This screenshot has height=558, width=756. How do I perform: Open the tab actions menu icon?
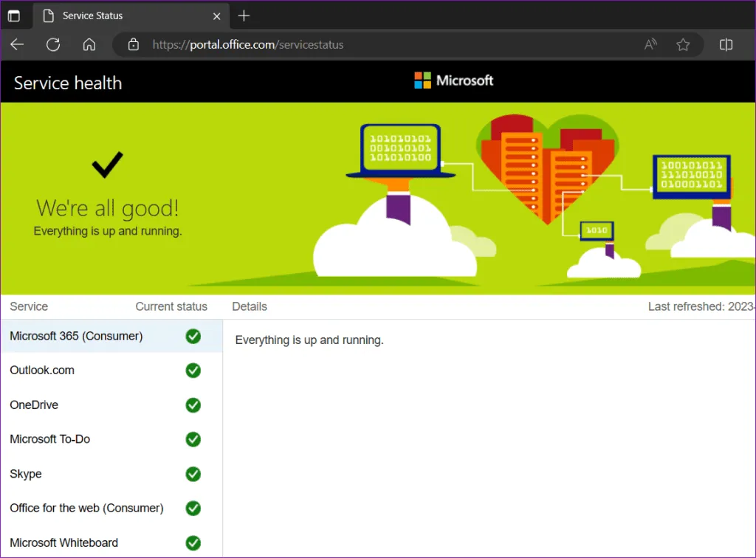pyautogui.click(x=14, y=15)
